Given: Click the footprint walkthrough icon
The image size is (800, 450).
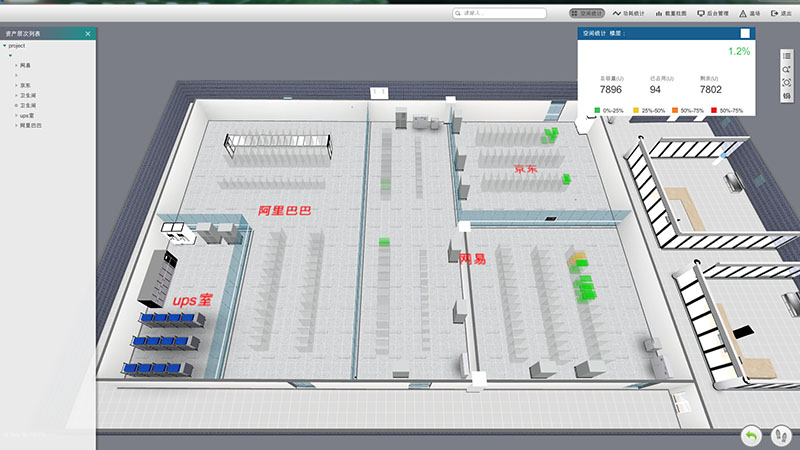Looking at the screenshot, I should click(780, 436).
